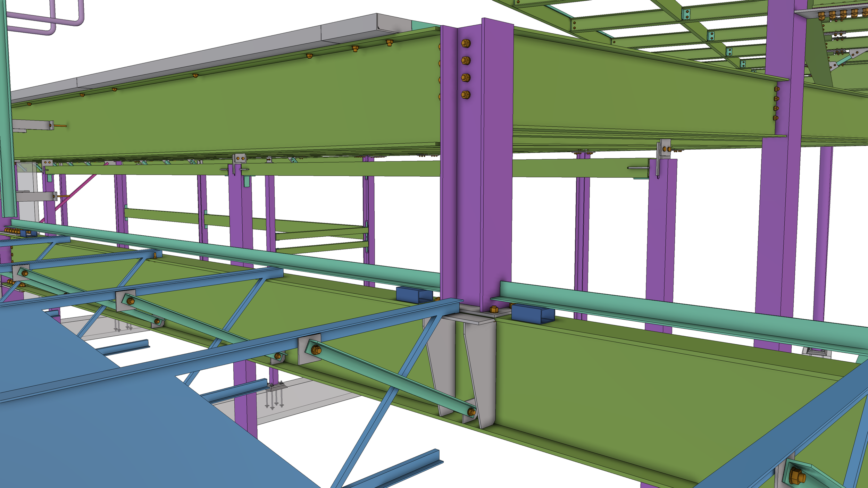This screenshot has height=488, width=868.
Task: Select the dark blue box bracket right of the central column base
Action: coord(532,313)
